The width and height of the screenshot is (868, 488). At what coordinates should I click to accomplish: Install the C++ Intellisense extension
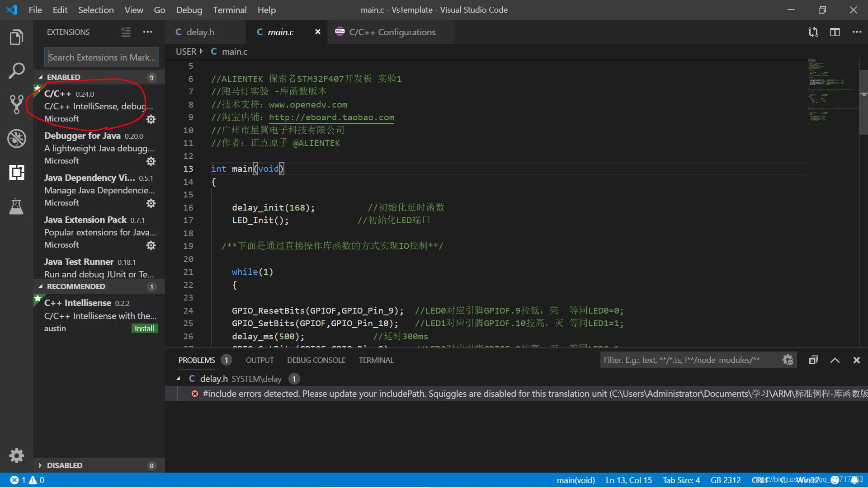(x=144, y=328)
